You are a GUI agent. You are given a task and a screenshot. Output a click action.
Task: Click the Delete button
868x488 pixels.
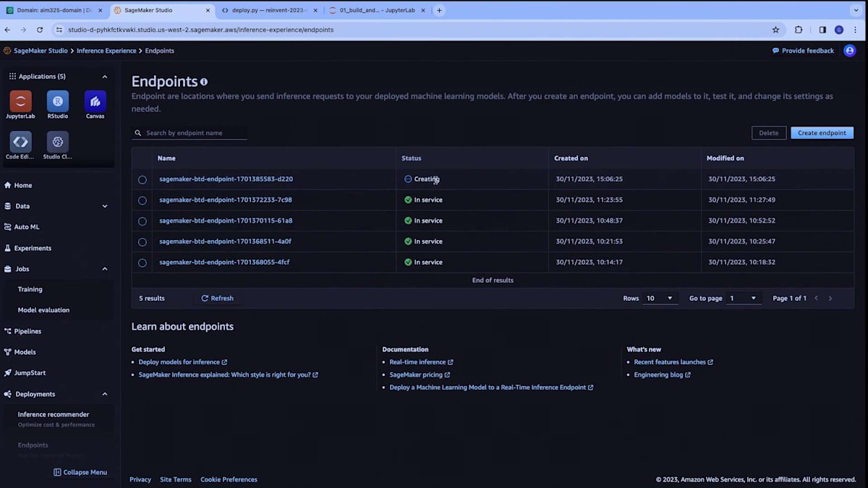(x=769, y=133)
